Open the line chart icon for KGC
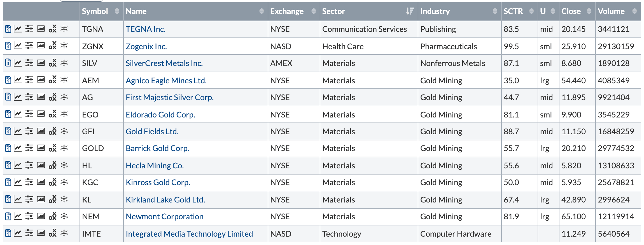Screen dimensions: 644x245 tap(18, 182)
